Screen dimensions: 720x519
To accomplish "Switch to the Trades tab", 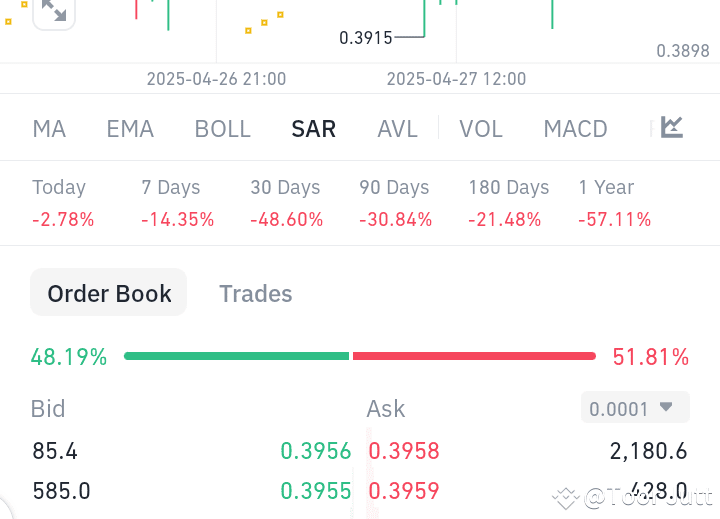I will (256, 293).
